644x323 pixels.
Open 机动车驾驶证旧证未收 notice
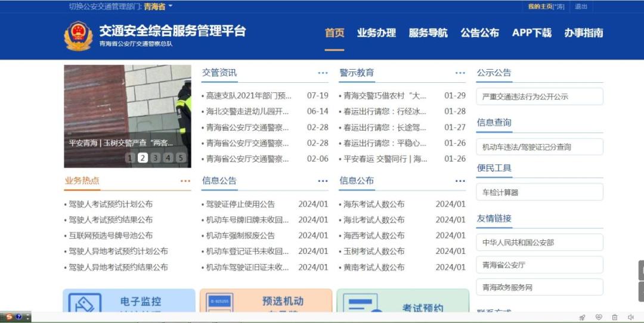[x=247, y=268]
